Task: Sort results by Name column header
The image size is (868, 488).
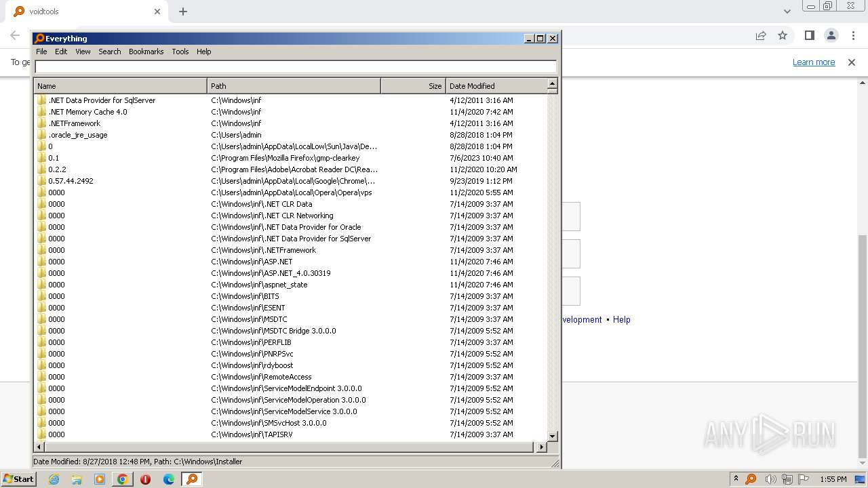Action: [x=120, y=86]
